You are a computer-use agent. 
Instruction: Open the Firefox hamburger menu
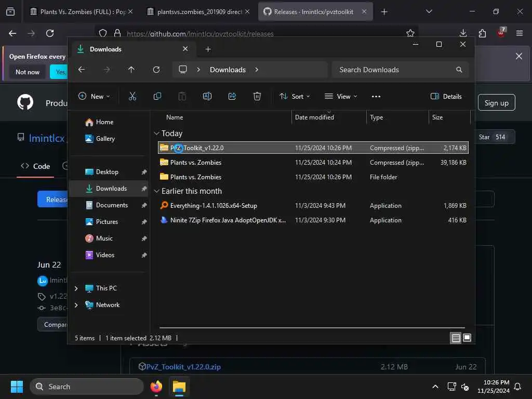[519, 33]
